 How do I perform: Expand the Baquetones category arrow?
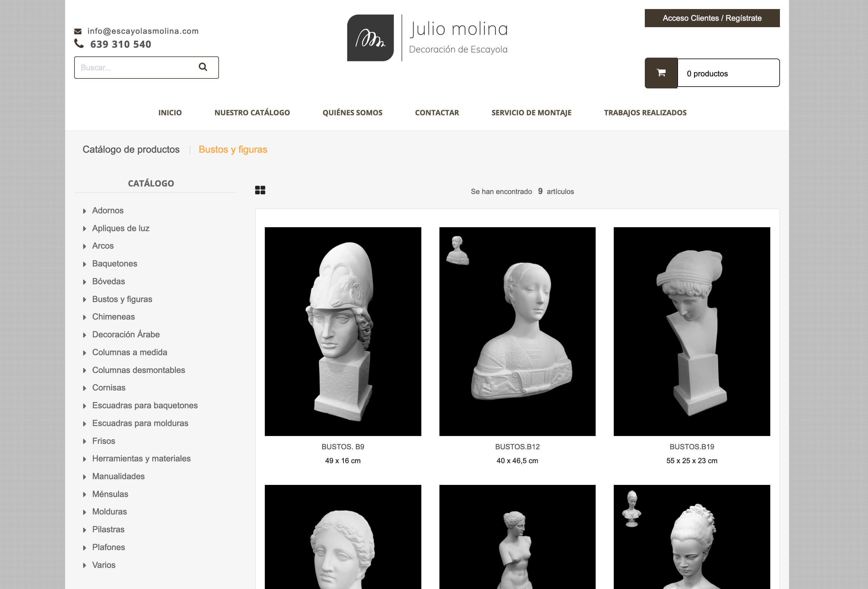pos(84,264)
